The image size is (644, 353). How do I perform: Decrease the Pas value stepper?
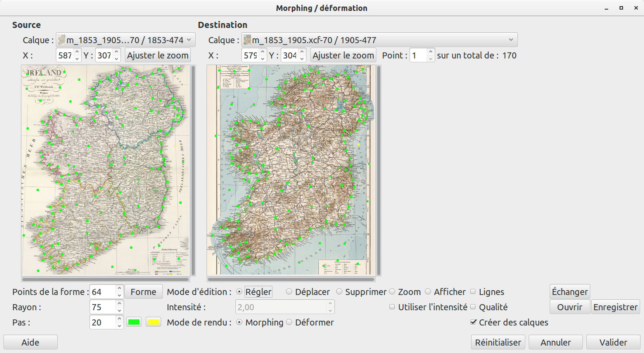120,326
